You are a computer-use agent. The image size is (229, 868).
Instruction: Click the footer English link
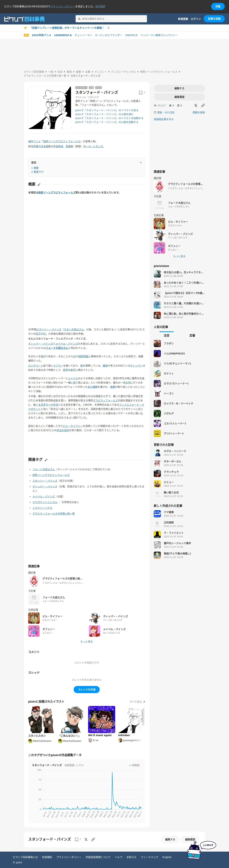[167, 857]
